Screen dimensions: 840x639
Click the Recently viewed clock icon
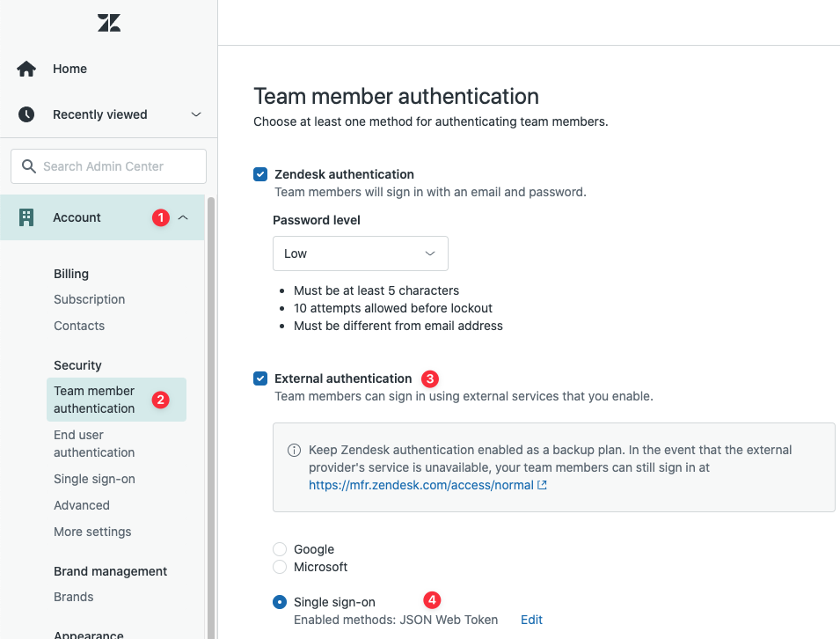[26, 114]
